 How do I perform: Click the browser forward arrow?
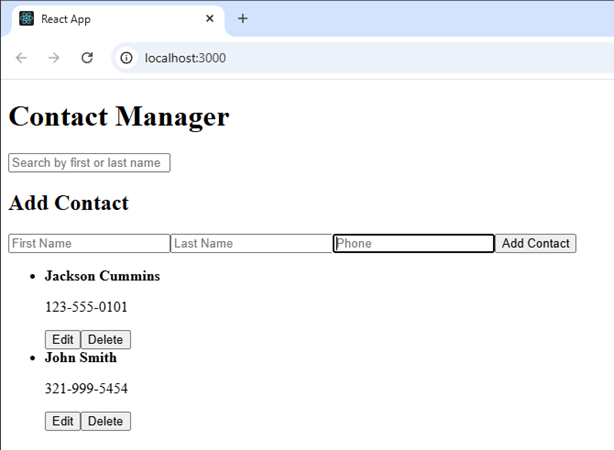click(x=54, y=58)
